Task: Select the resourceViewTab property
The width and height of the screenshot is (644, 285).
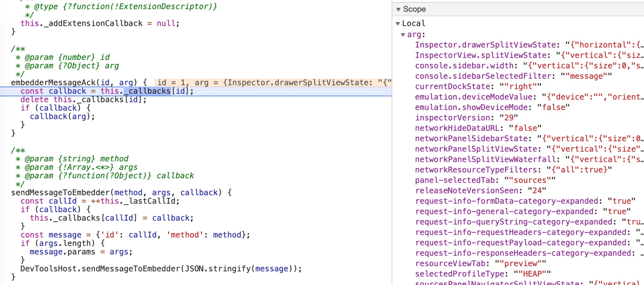Action: click(450, 264)
